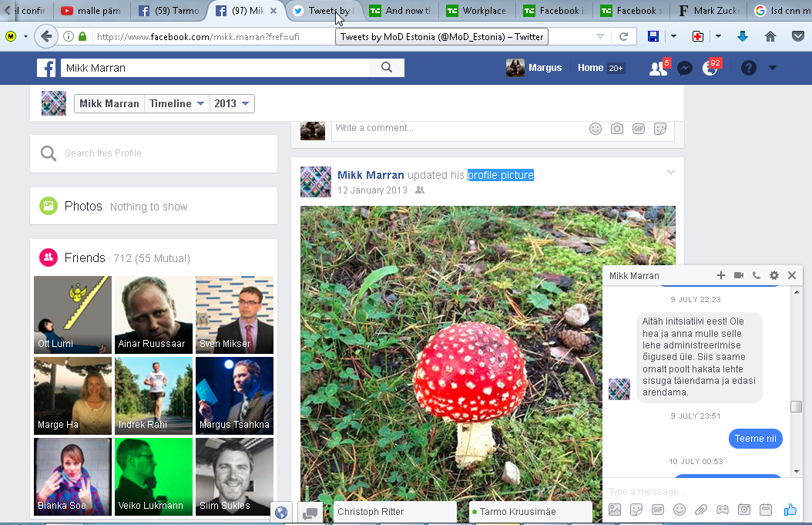Image resolution: width=812 pixels, height=525 pixels.
Task: Choose a sticker in the chat toolbar
Action: click(636, 510)
